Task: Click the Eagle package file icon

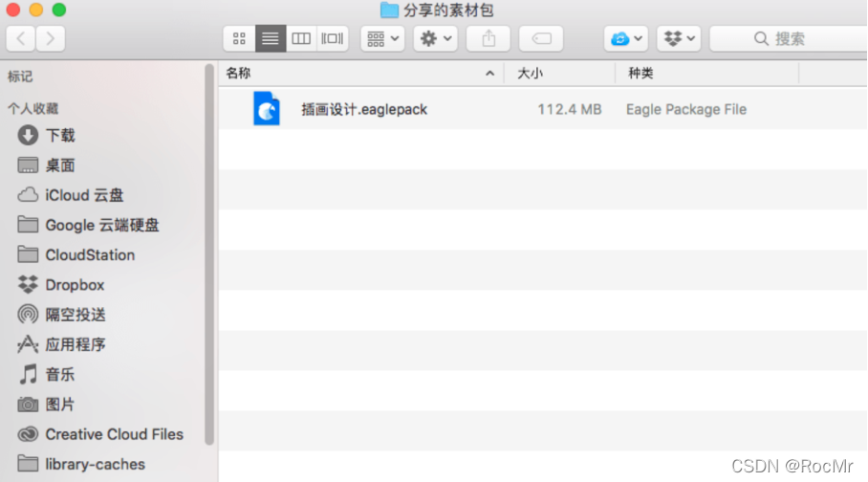Action: tap(267, 109)
